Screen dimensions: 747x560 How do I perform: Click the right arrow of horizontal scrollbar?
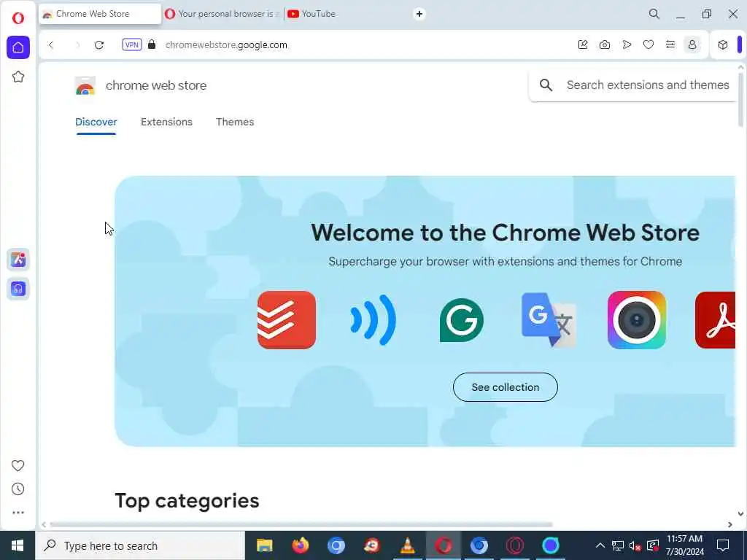coord(729,525)
